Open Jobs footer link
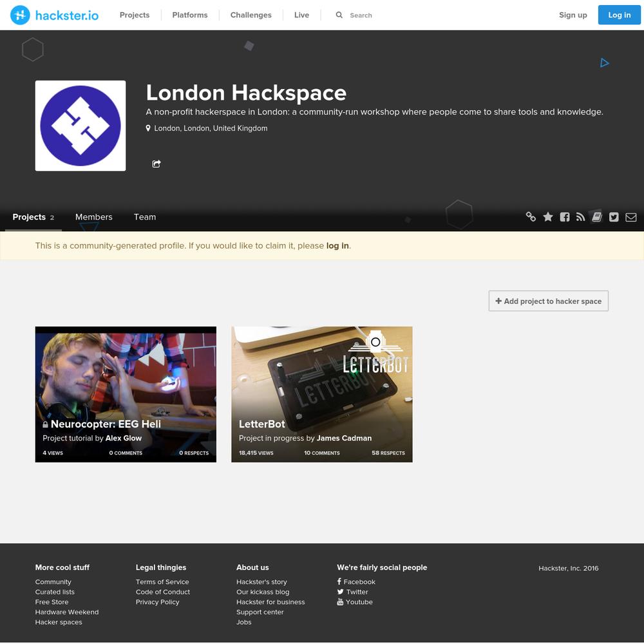644x644 pixels. [x=244, y=622]
